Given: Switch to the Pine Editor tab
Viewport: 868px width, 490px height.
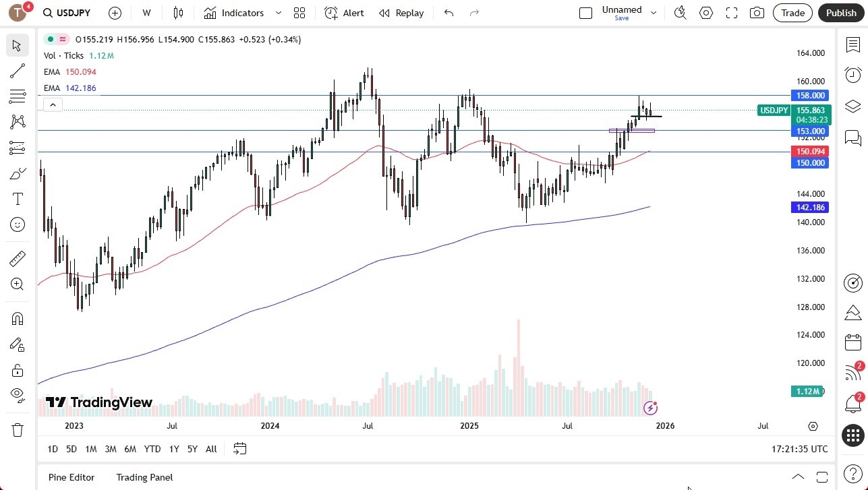Looking at the screenshot, I should 71,477.
